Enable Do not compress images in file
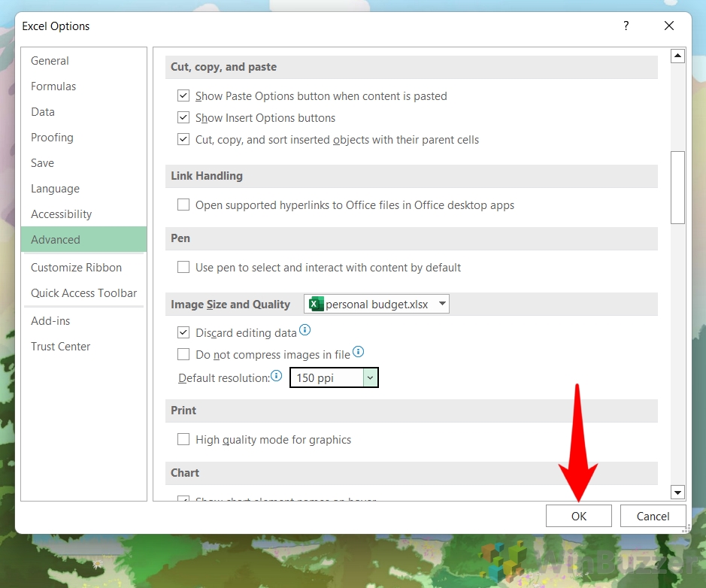Image resolution: width=706 pixels, height=588 pixels. [x=183, y=354]
